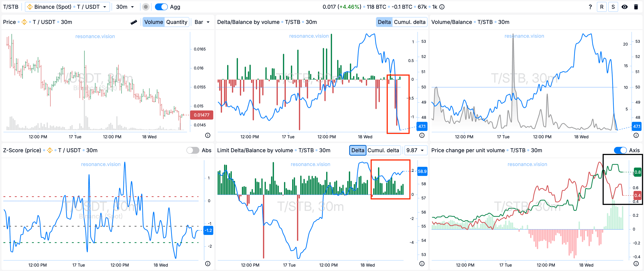Click the 47.1 value label in Delta/Balance chart
This screenshot has width=644, height=271.
click(422, 127)
